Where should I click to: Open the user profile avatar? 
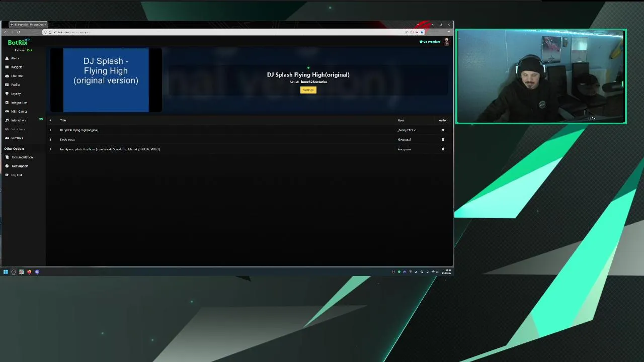446,42
